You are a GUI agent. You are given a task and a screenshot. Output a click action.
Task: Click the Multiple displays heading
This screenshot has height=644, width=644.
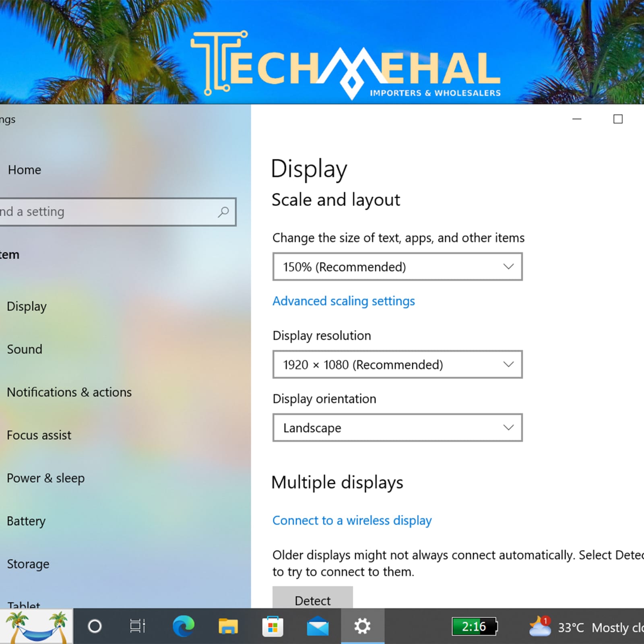(337, 482)
